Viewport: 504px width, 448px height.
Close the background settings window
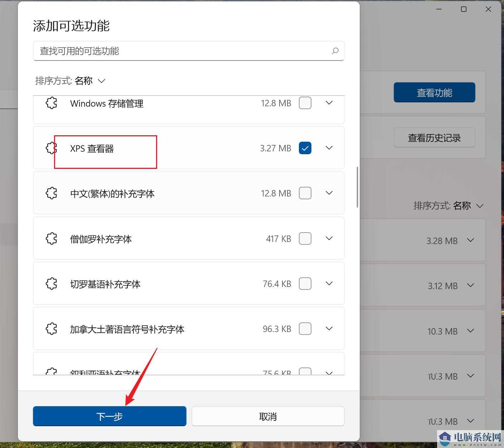point(488,9)
